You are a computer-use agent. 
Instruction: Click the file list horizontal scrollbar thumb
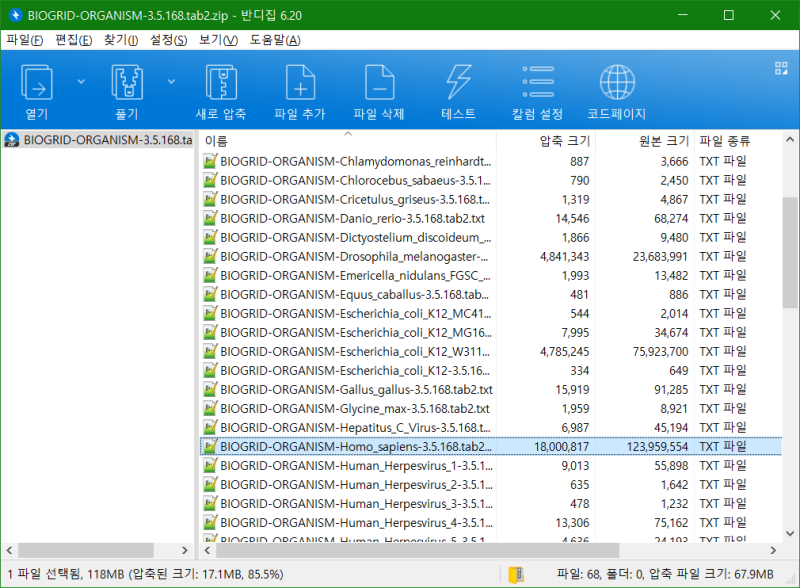pos(417,550)
